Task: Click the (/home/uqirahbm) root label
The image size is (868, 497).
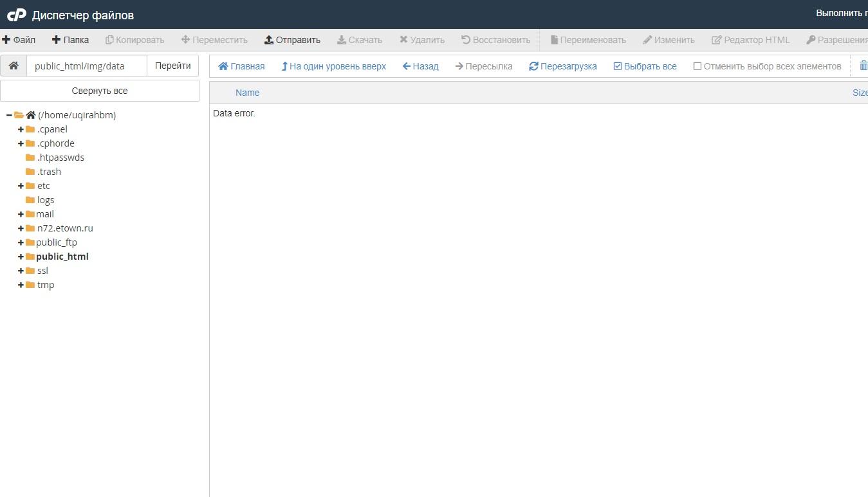Action: pos(77,115)
